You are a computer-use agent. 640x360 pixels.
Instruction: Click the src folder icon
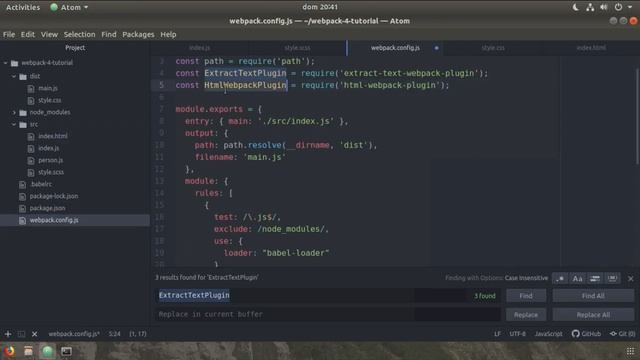23,124
